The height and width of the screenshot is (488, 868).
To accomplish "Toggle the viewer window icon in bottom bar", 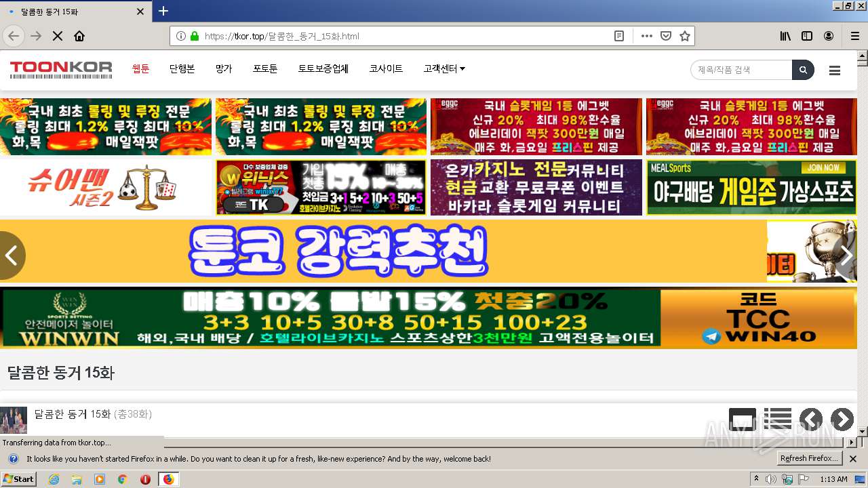I will (743, 420).
